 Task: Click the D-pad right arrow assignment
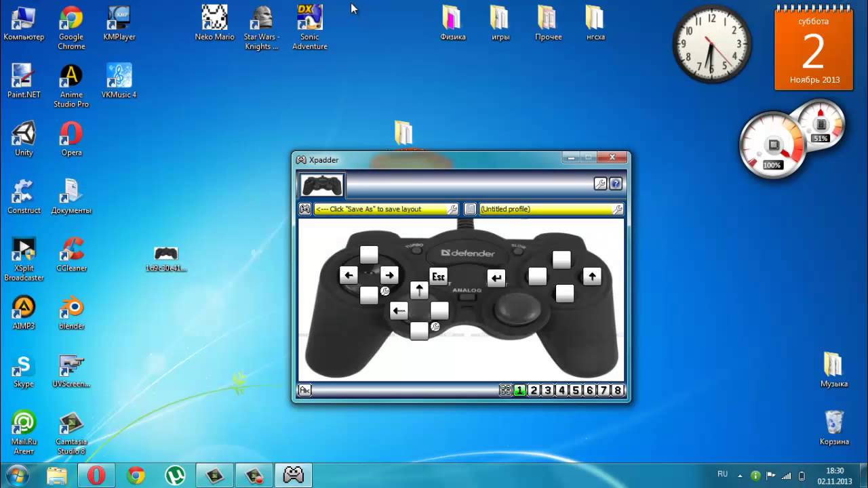click(x=389, y=275)
